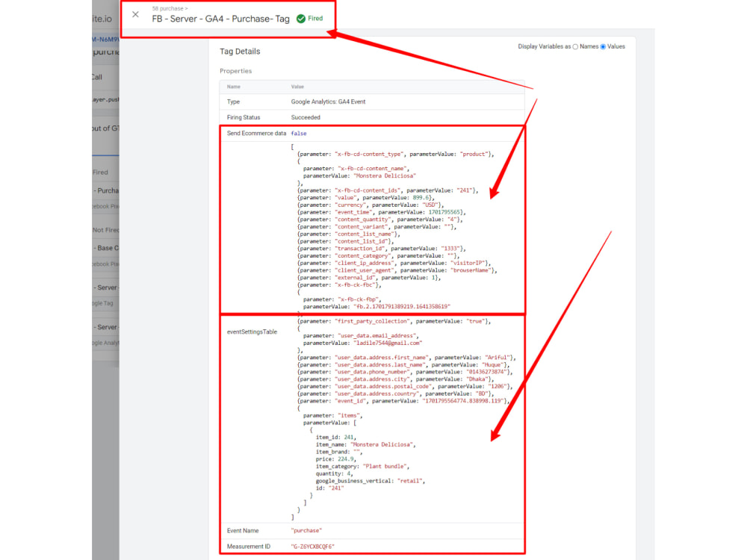Click the green Fired checkmark icon
747x560 pixels.
[300, 19]
